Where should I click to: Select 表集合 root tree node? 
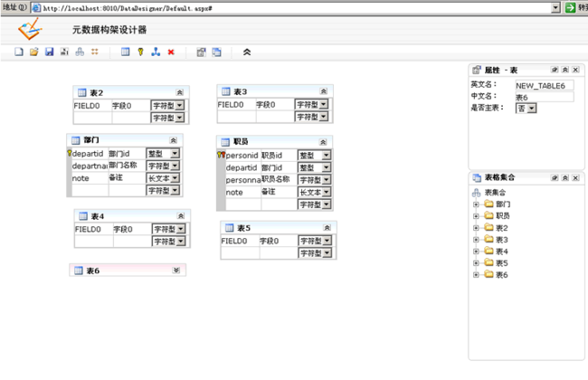click(495, 193)
